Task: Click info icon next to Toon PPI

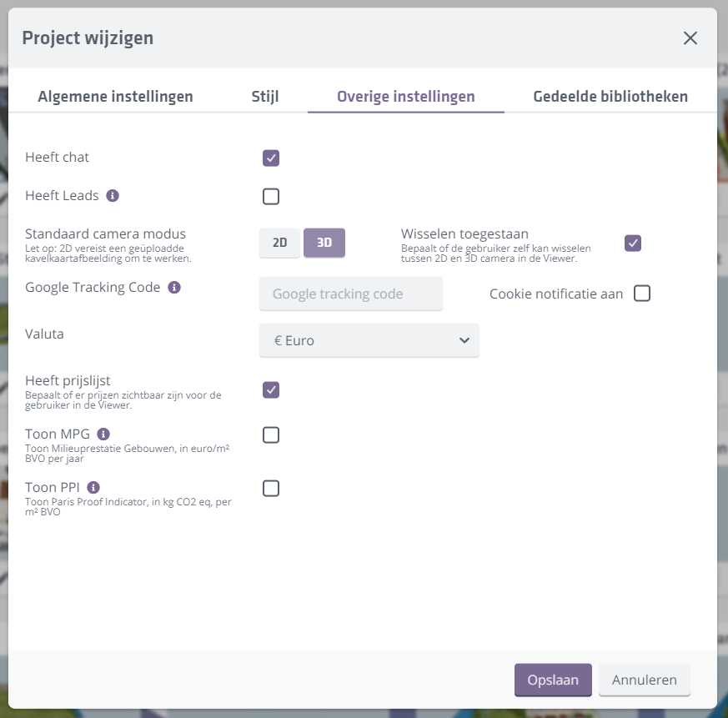Action: (93, 487)
